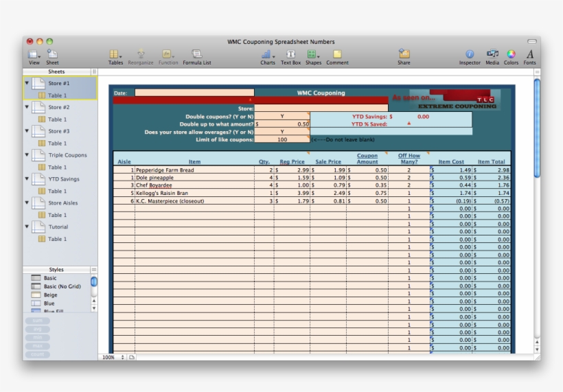Image resolution: width=563 pixels, height=392 pixels.
Task: Collapse the Store #3 sheet
Action: click(x=27, y=131)
